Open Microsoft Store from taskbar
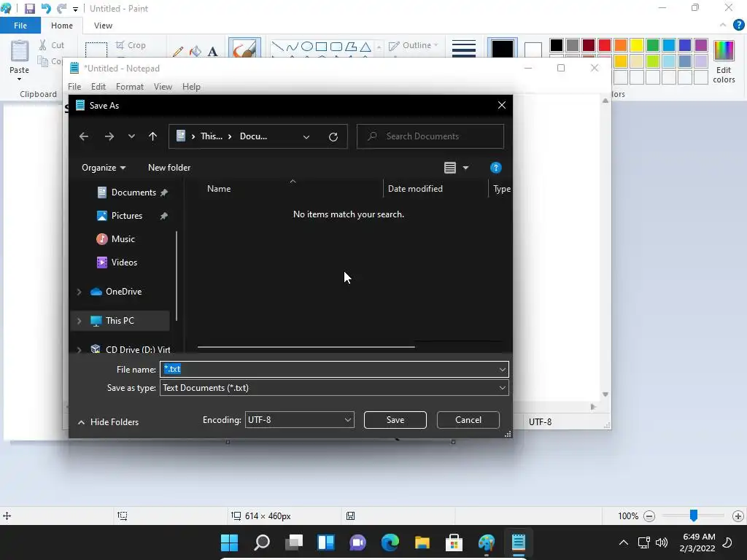 pyautogui.click(x=454, y=542)
